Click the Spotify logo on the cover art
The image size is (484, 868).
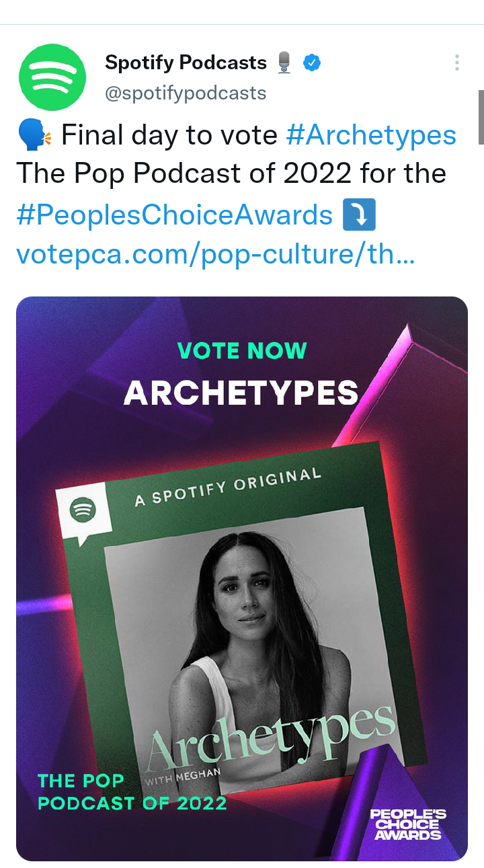(x=83, y=510)
